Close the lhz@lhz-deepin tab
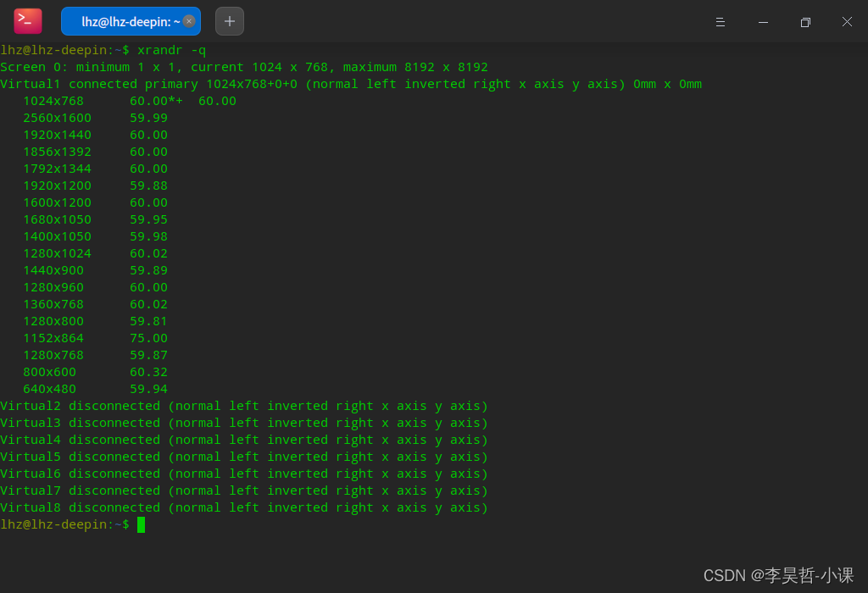Image resolution: width=868 pixels, height=593 pixels. pyautogui.click(x=189, y=21)
